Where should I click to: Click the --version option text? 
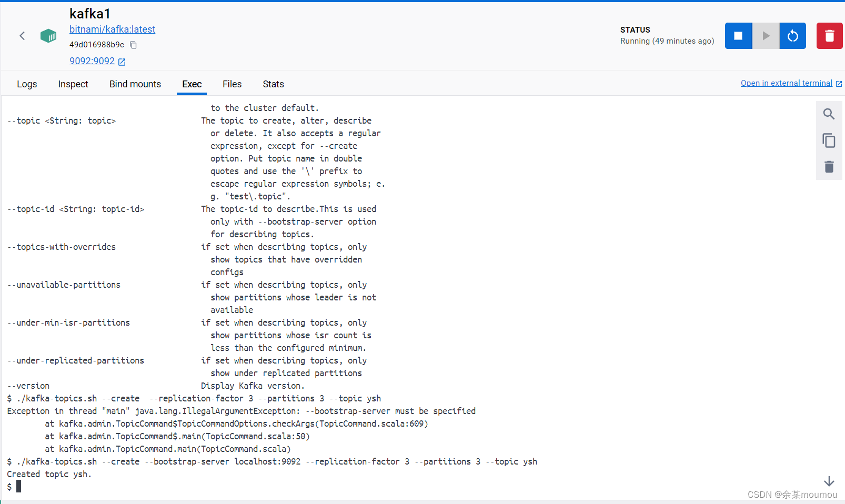(28, 386)
